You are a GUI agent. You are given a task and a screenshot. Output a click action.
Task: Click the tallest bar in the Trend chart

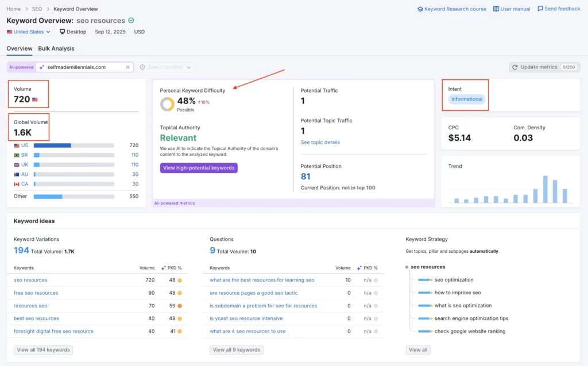tap(545, 187)
